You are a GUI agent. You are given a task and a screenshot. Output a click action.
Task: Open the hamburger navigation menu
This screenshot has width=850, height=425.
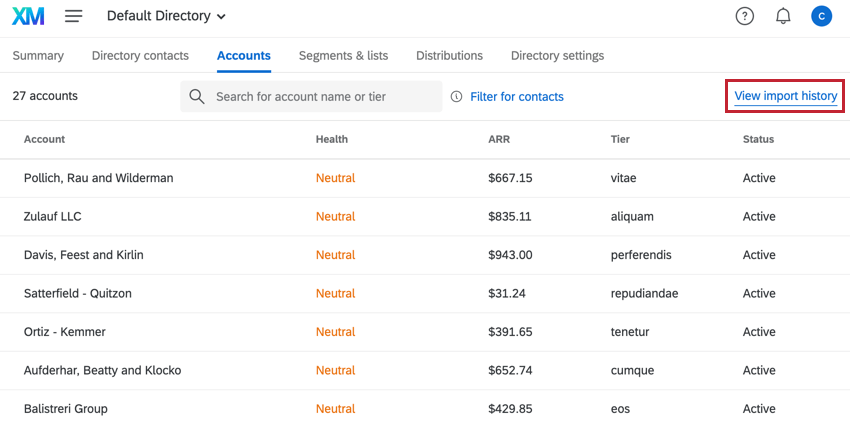(74, 16)
